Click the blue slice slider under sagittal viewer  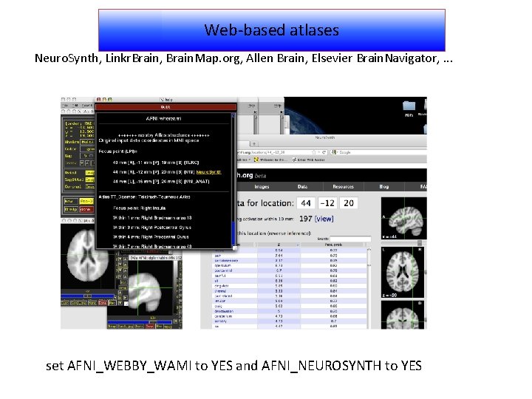(140, 322)
